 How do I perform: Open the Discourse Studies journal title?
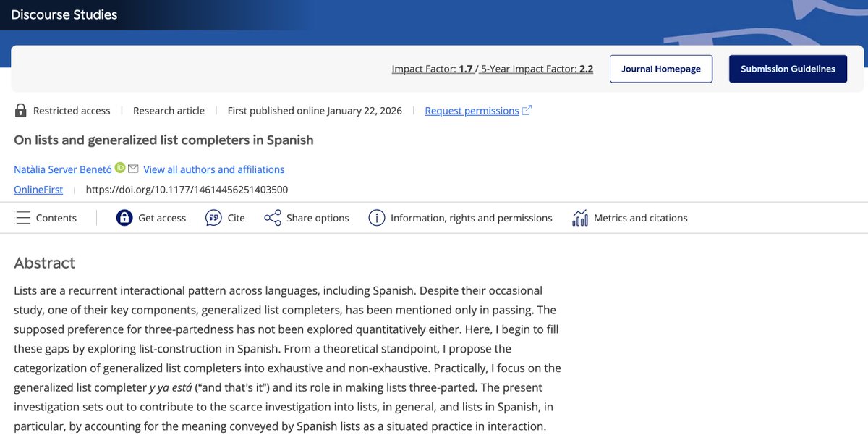[64, 14]
